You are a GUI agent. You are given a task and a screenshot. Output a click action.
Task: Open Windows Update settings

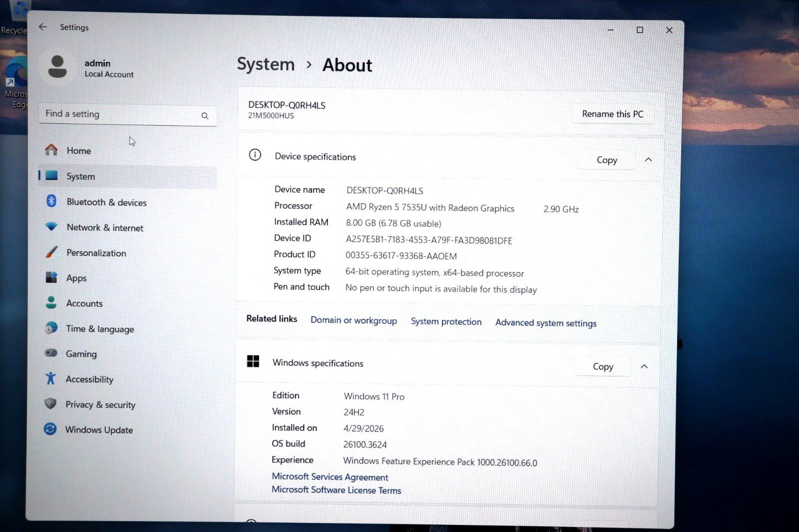coord(127,430)
